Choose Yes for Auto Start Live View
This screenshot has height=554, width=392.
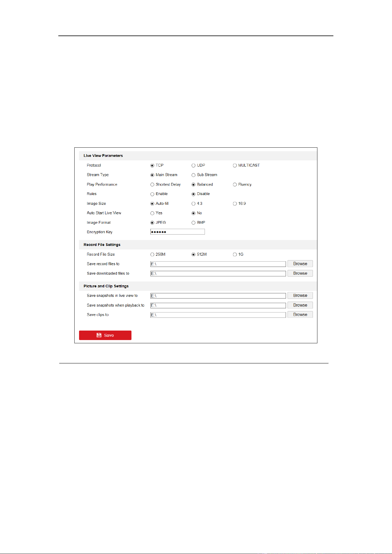pos(152,213)
